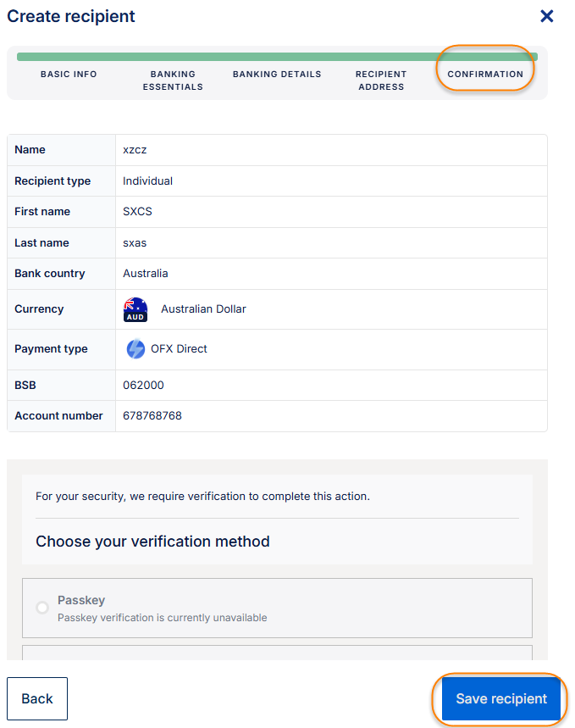Click Save recipient button
Image resolution: width=575 pixels, height=728 pixels.
pyautogui.click(x=501, y=699)
